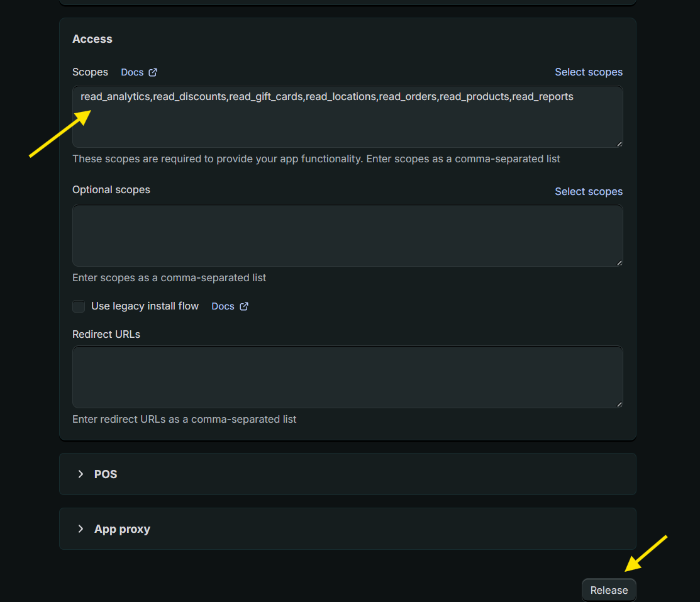Enable the Use legacy install flow checkbox

click(79, 306)
